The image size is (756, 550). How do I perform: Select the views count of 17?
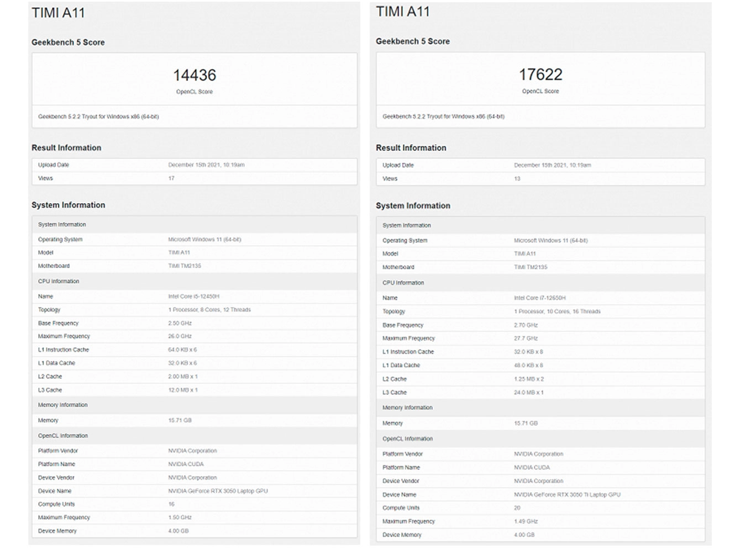coord(171,178)
